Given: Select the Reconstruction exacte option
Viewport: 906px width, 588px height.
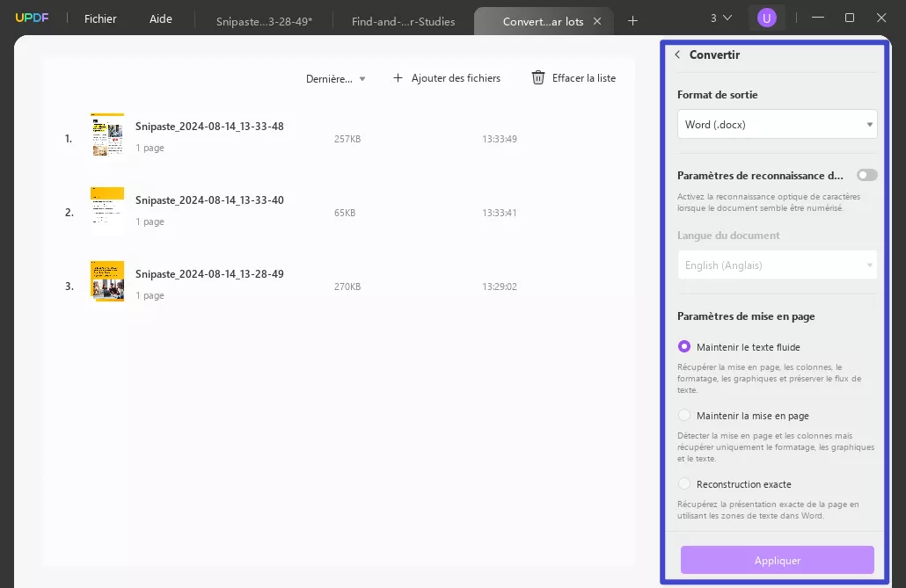Looking at the screenshot, I should coord(684,483).
